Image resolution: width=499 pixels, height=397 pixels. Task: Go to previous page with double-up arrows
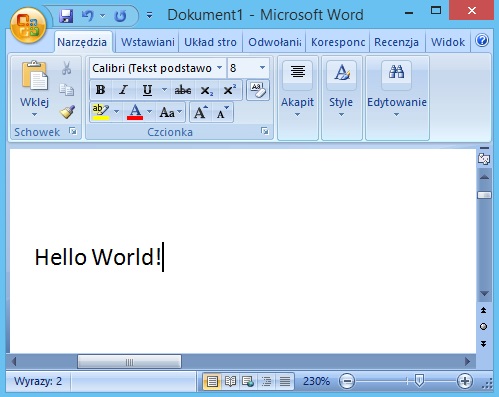[484, 310]
